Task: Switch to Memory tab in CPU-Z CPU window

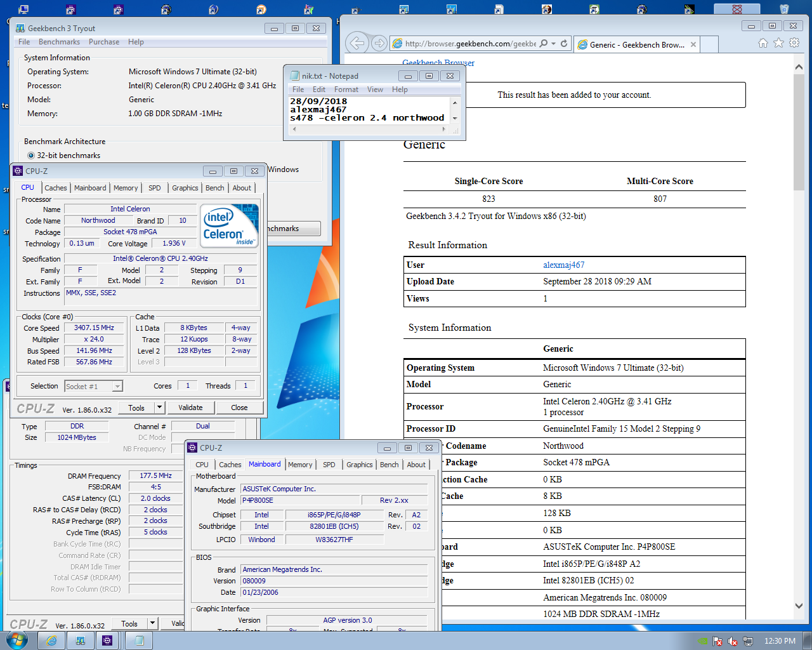Action: point(126,188)
